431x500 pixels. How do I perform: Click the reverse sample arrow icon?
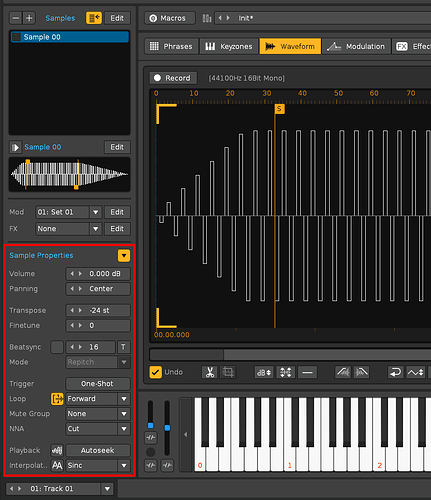[396, 372]
